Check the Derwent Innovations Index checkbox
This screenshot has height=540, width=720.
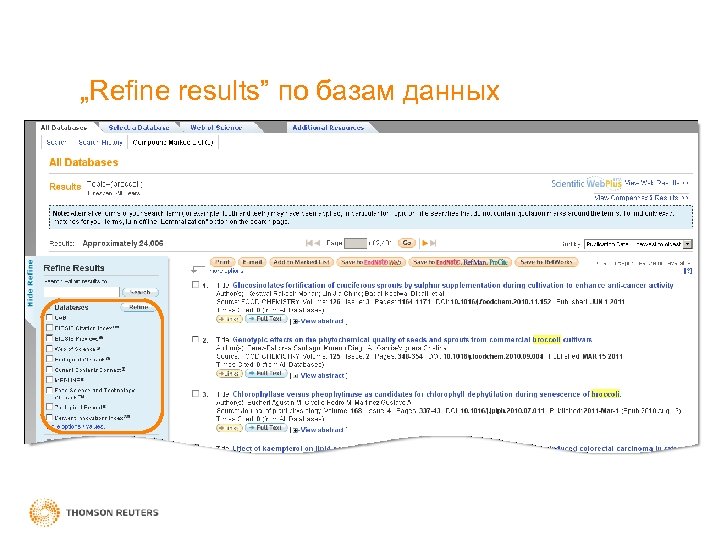click(x=50, y=418)
